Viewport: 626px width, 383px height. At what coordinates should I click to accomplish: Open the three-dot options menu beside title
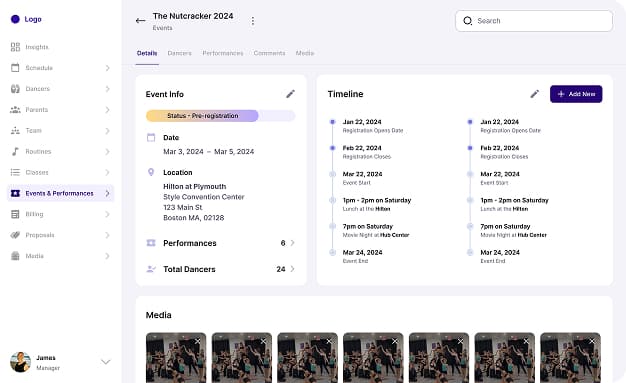(253, 21)
